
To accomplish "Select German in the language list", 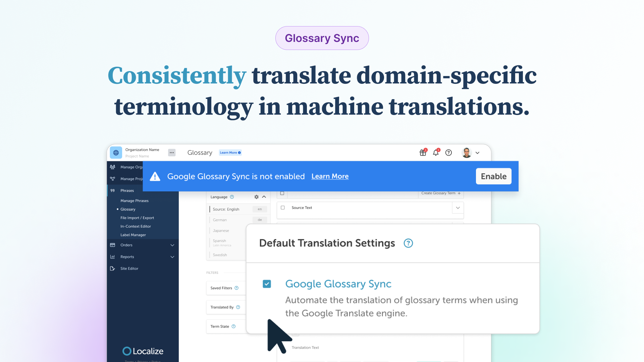I will point(220,220).
